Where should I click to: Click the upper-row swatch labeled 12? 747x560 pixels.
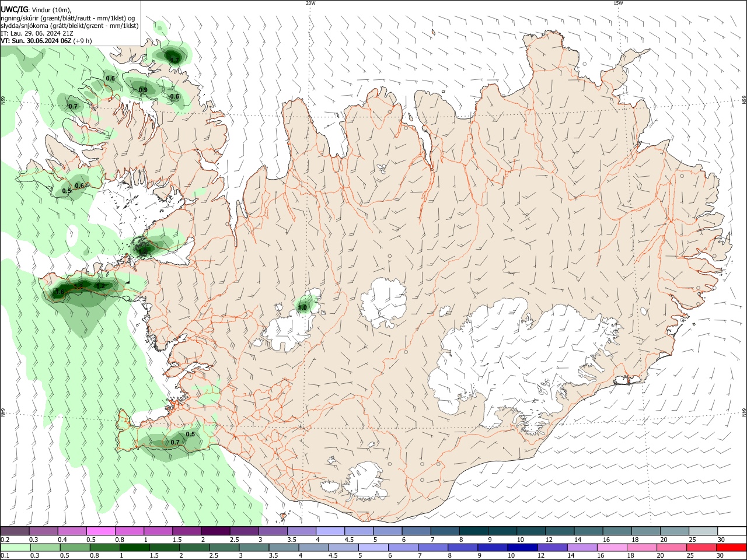point(560,531)
